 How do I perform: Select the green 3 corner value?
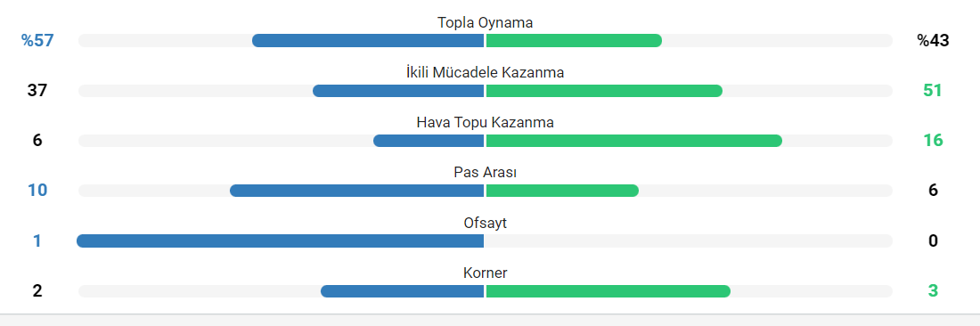pos(933,291)
